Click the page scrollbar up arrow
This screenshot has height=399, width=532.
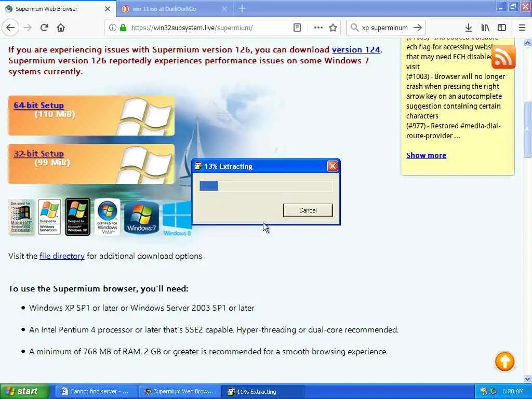528,43
